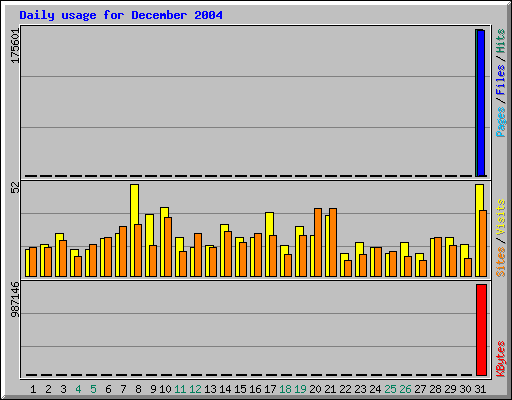Image resolution: width=512 pixels, height=400 pixels.
Task: Click the day label 8 on the x-axis
Action: [x=138, y=389]
